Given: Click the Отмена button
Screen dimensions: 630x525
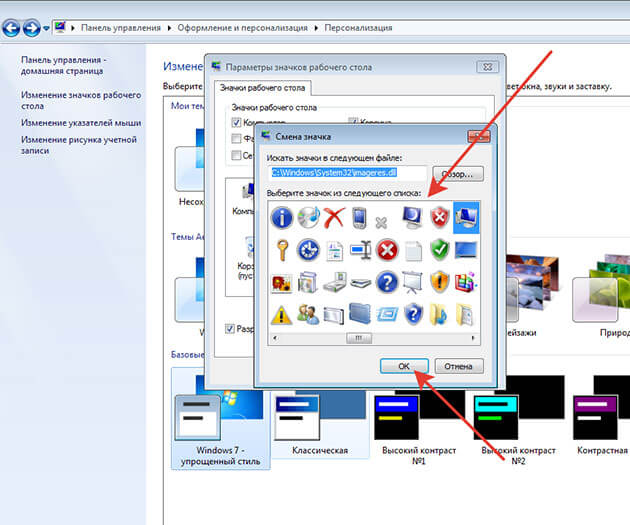Looking at the screenshot, I should tap(458, 366).
